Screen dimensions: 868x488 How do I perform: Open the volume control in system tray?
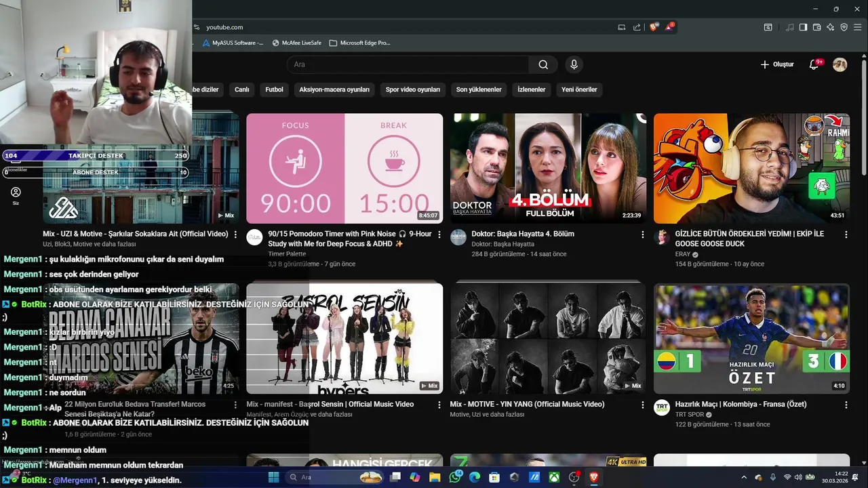[799, 477]
